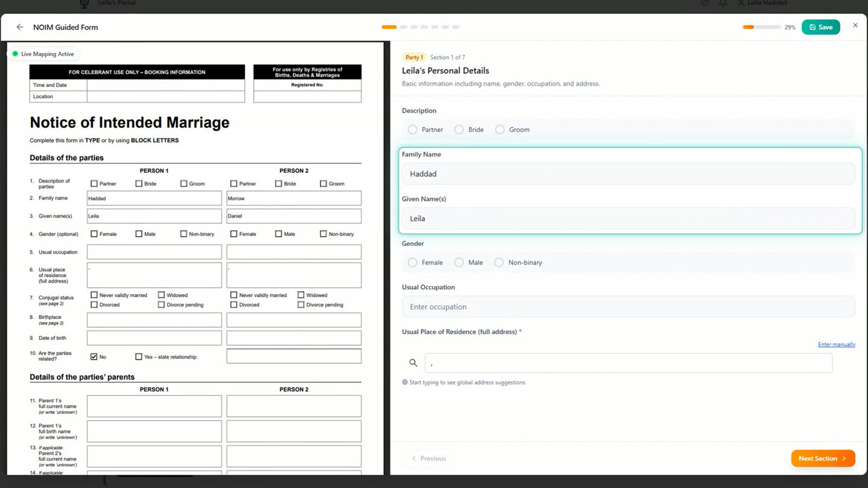Tick Person 2 Divorce pending checkbox
868x488 pixels.
(x=301, y=305)
